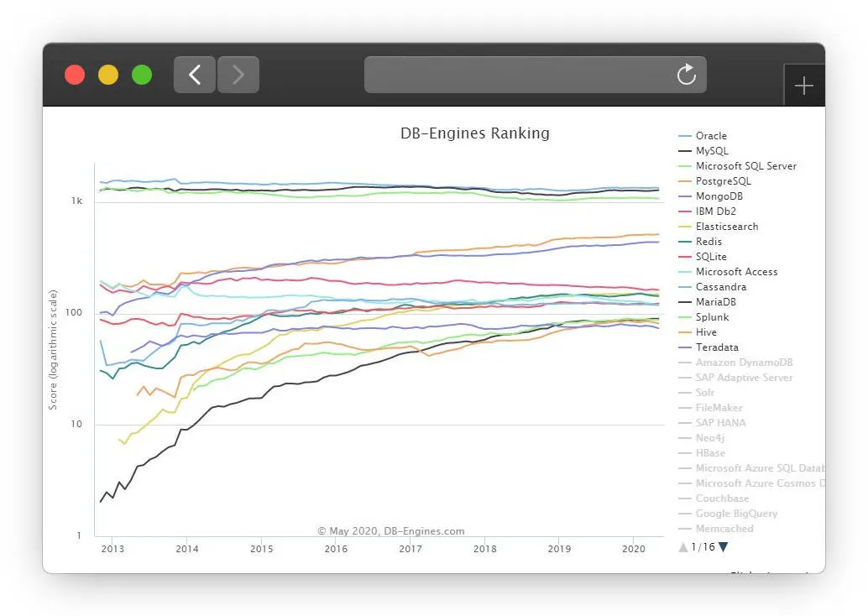The width and height of the screenshot is (868, 616).
Task: Toggle the Oracle series in the legend
Action: (703, 136)
